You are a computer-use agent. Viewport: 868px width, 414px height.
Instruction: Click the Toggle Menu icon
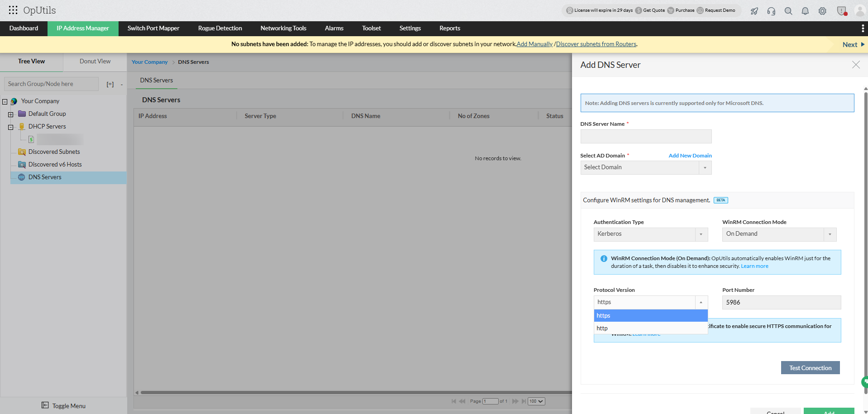[x=45, y=405]
